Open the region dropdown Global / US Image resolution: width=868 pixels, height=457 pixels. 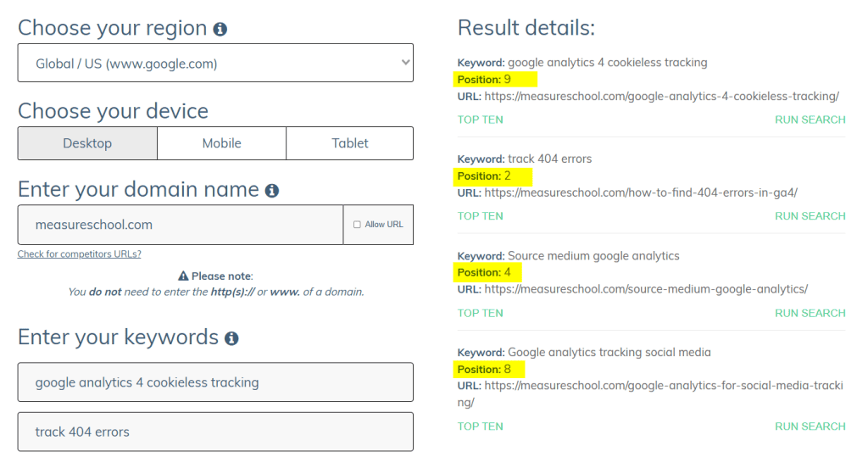pos(215,63)
